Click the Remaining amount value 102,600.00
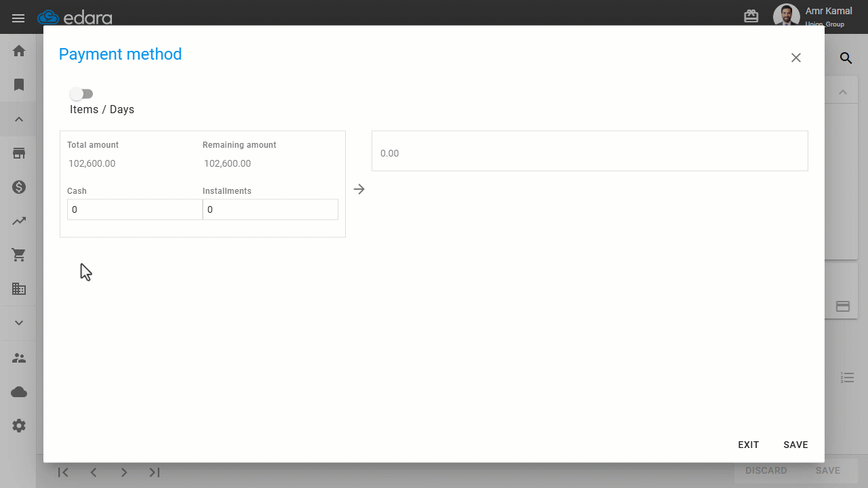The width and height of the screenshot is (868, 488). tap(228, 163)
